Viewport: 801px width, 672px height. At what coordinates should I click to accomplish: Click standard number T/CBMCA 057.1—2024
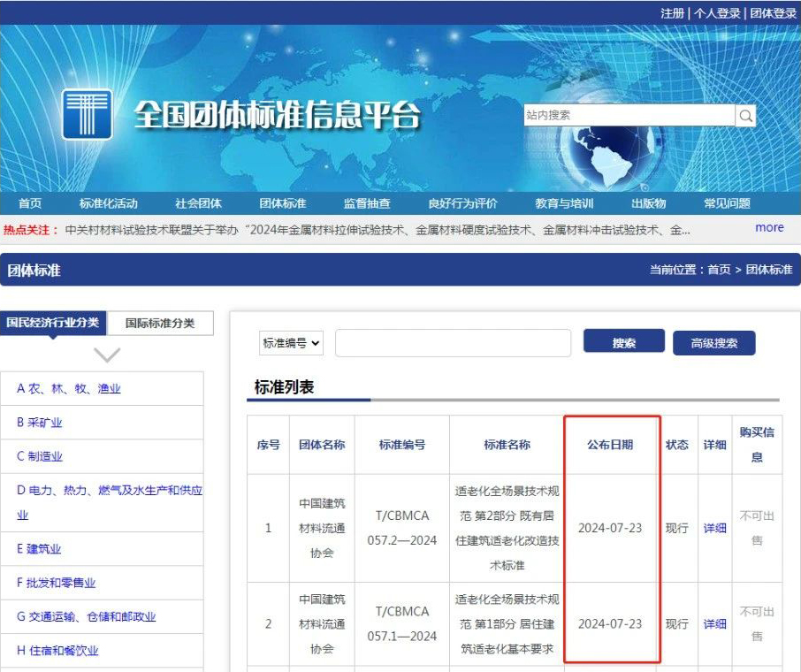tap(402, 624)
